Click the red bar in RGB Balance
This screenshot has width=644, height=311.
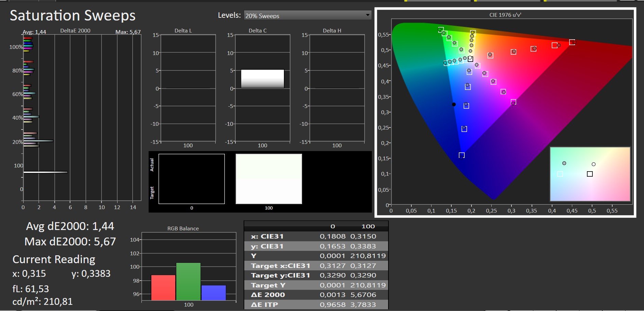point(163,287)
